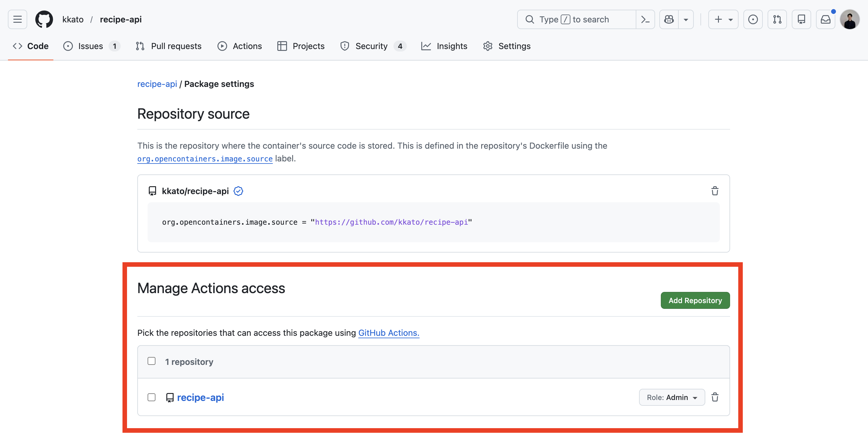Open the create new dropdown
Image resolution: width=868 pixels, height=433 pixels.
723,19
